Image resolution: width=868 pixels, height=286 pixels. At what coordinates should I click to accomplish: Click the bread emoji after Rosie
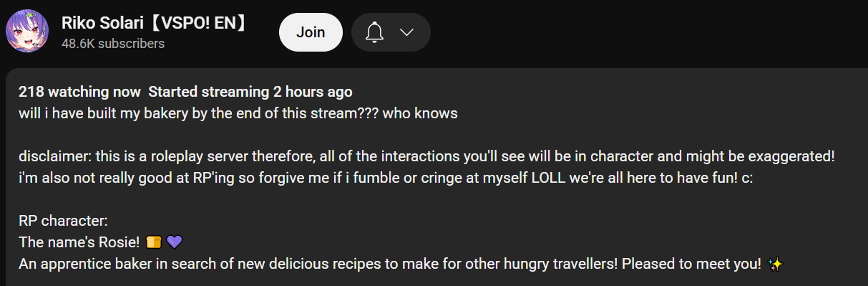click(153, 242)
